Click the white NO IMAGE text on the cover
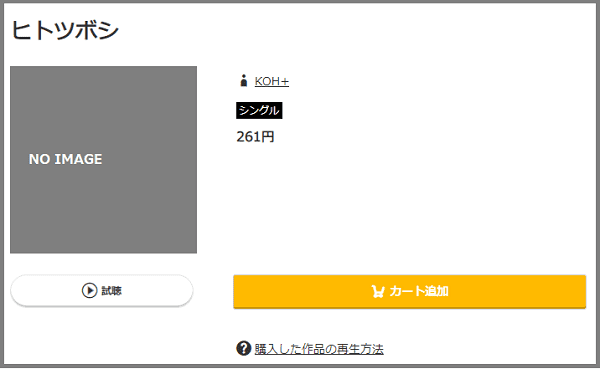Viewport: 600px width, 369px height. (x=65, y=159)
